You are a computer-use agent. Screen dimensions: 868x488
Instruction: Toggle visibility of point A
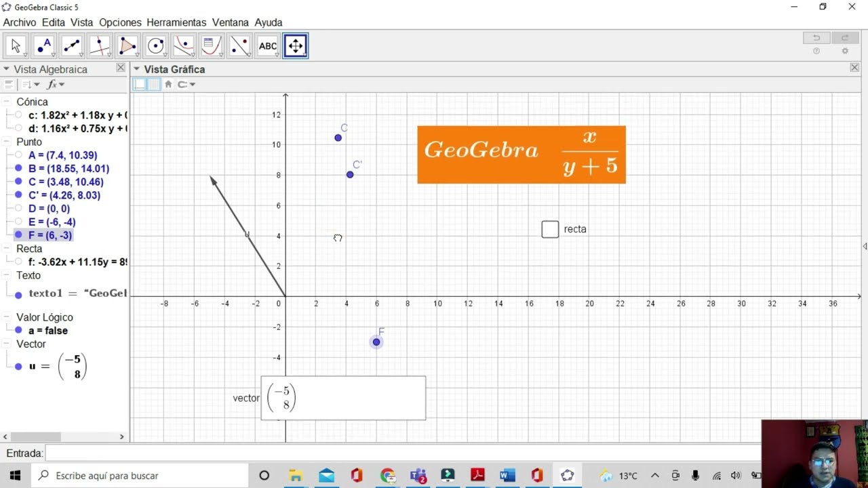(x=19, y=155)
